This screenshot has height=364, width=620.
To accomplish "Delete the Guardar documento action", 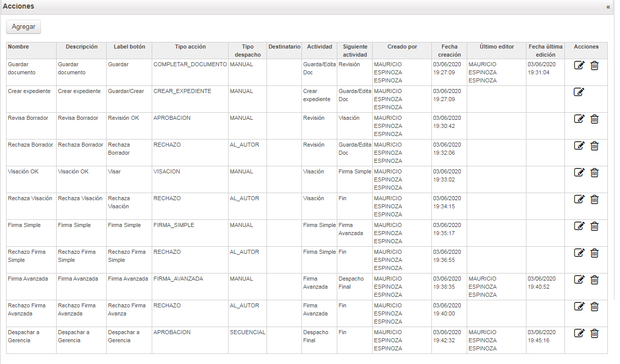I will click(x=595, y=65).
